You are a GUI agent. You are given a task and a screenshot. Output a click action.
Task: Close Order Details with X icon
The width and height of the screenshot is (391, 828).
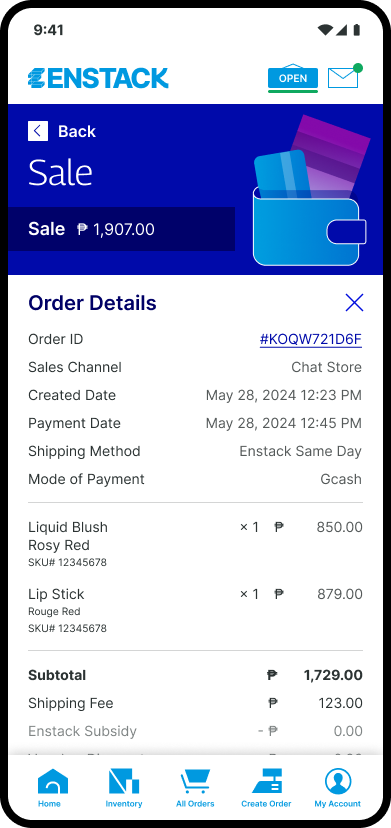354,303
